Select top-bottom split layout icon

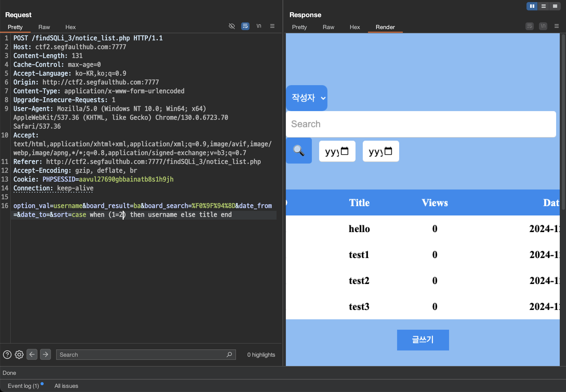[x=543, y=6]
